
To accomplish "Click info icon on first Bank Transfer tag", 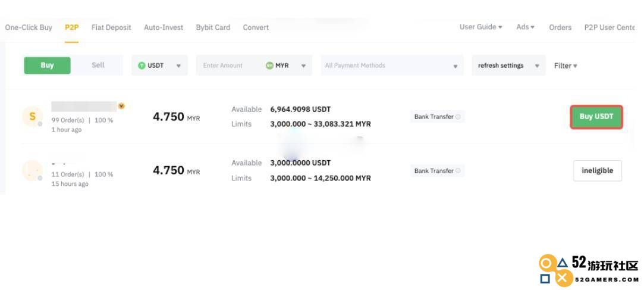I will tap(458, 117).
